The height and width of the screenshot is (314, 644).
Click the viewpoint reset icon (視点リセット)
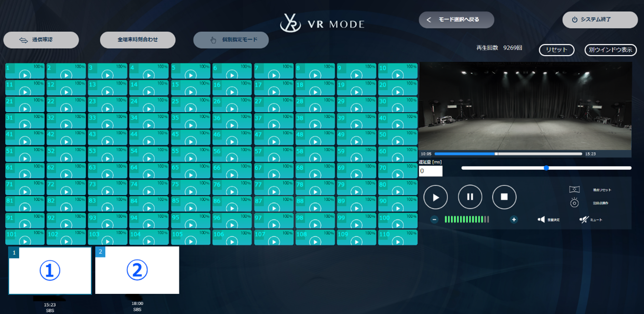(x=575, y=190)
